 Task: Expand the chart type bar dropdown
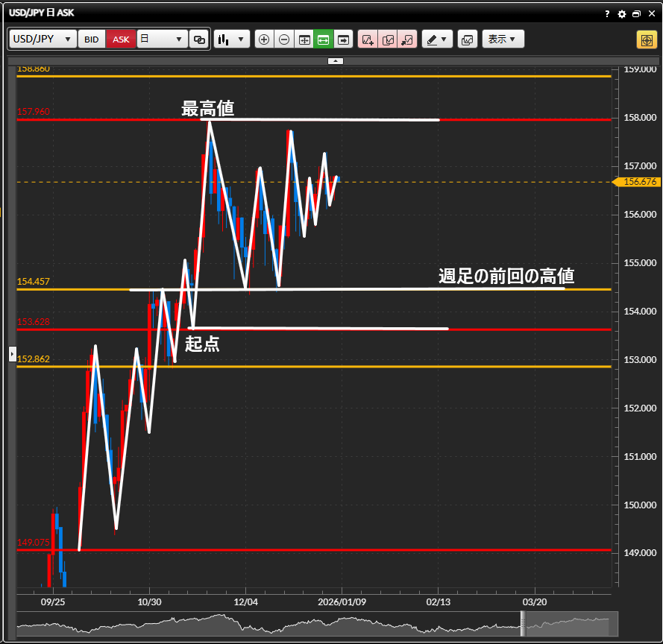(x=231, y=40)
